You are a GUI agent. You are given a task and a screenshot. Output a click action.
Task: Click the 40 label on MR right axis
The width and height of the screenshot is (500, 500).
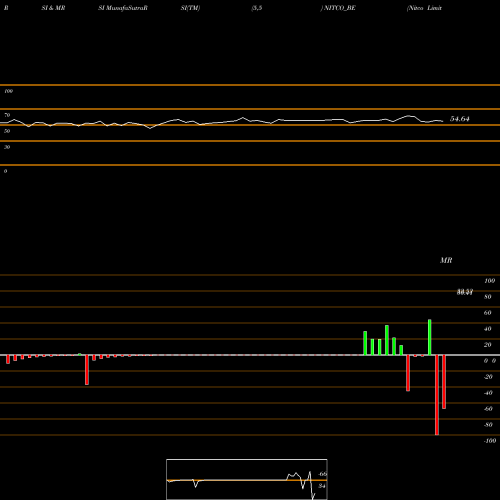click(487, 329)
